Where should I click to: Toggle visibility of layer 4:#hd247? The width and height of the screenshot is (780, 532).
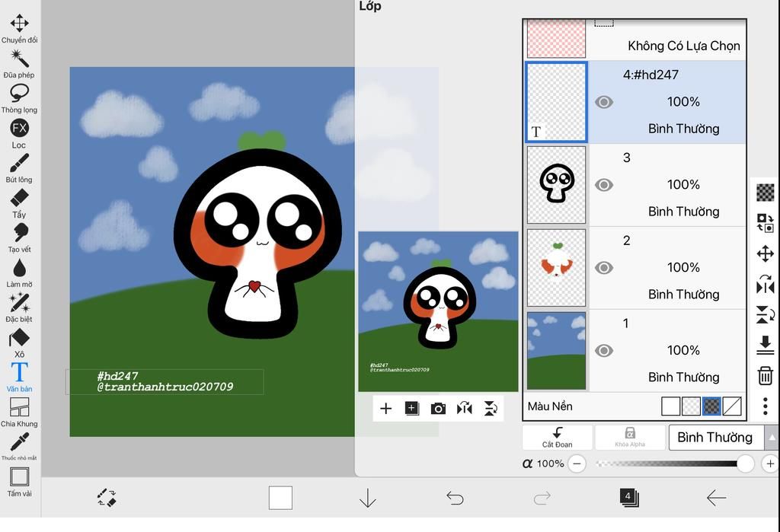604,102
